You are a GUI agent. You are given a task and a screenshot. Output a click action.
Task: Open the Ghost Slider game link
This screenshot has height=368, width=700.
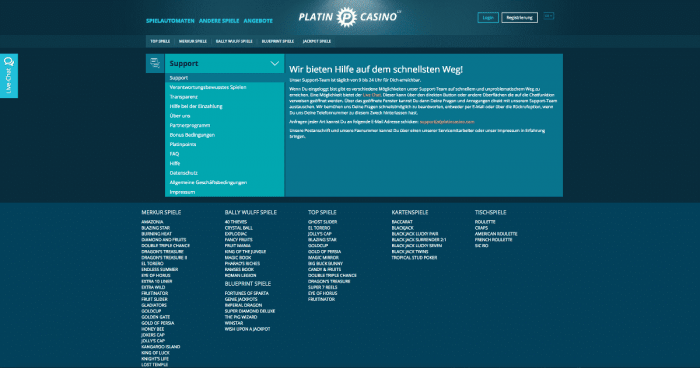322,222
